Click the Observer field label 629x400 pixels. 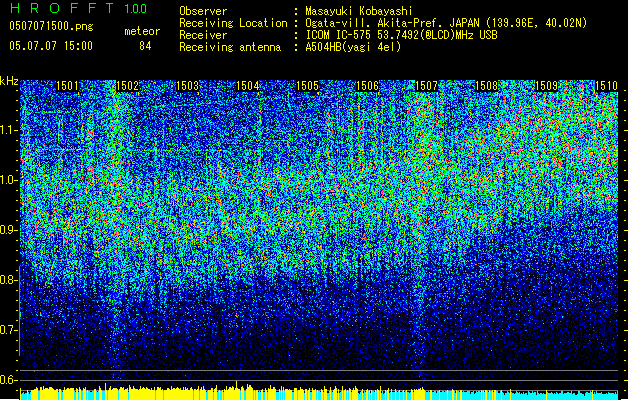point(203,11)
